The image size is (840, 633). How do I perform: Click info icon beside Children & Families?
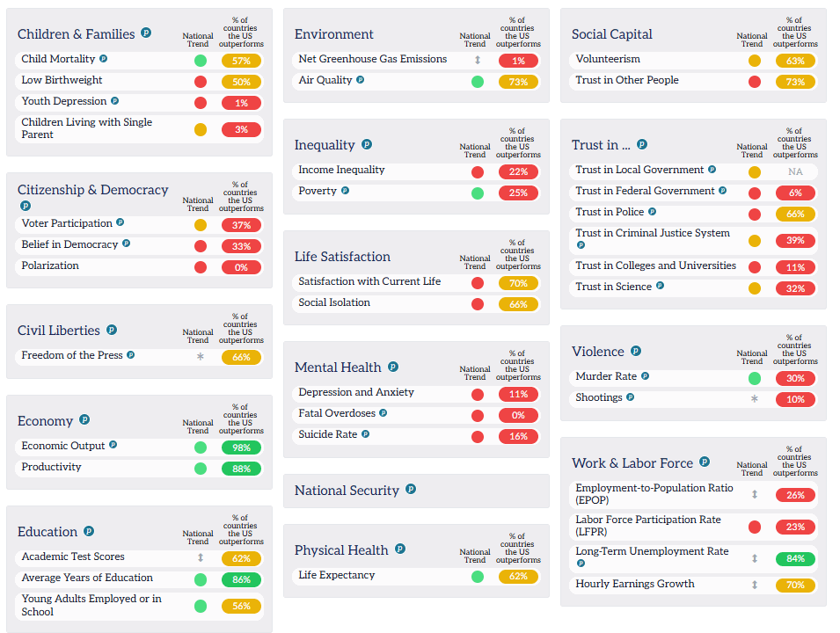146,33
